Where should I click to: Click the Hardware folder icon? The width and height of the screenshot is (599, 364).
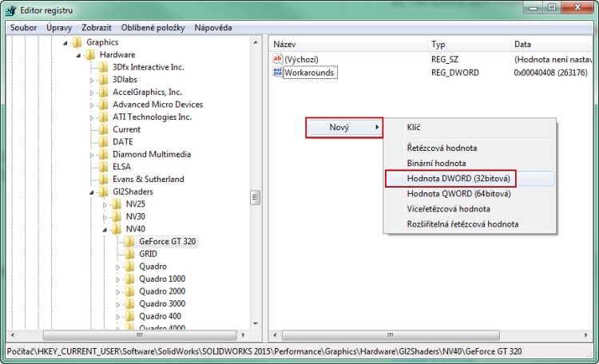(90, 54)
